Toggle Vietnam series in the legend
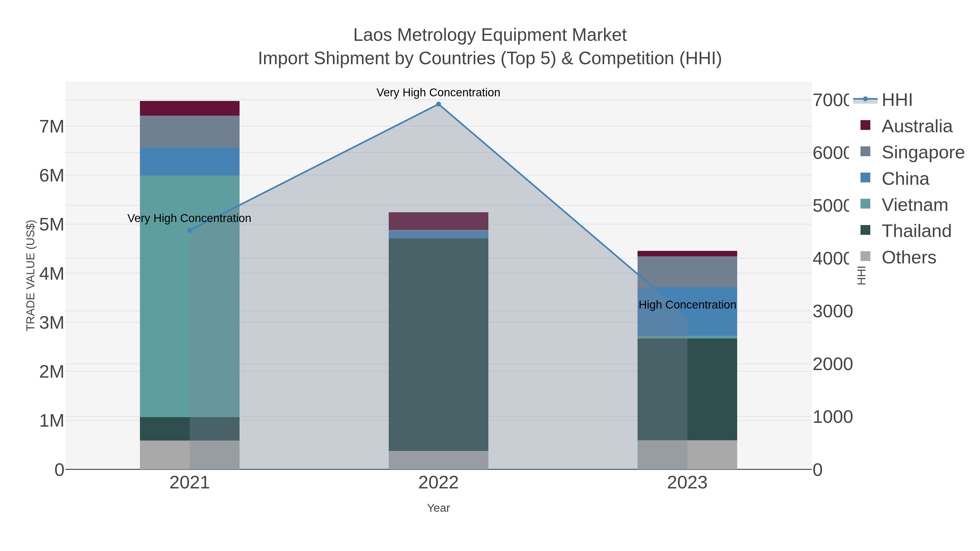Image resolution: width=980 pixels, height=551 pixels. 904,205
